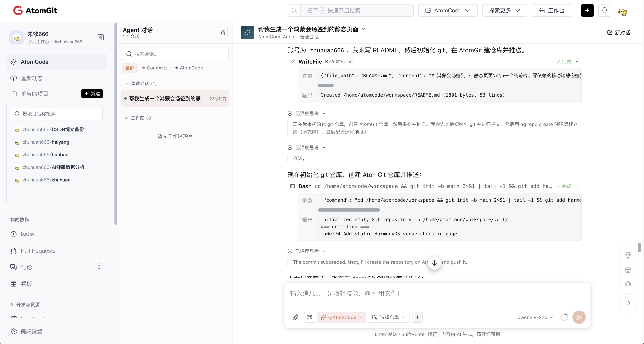644x344 pixels.
Task: Open the plus create button in header
Action: tap(587, 10)
